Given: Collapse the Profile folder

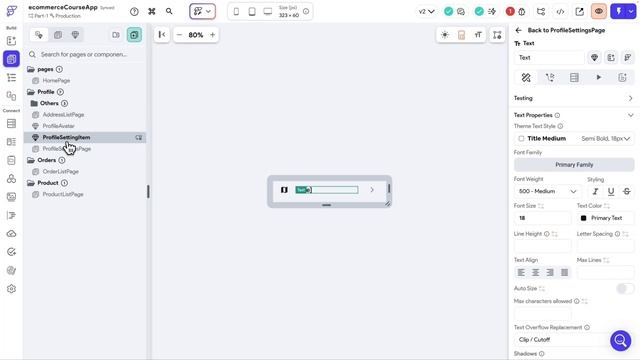Looking at the screenshot, I should (31, 92).
